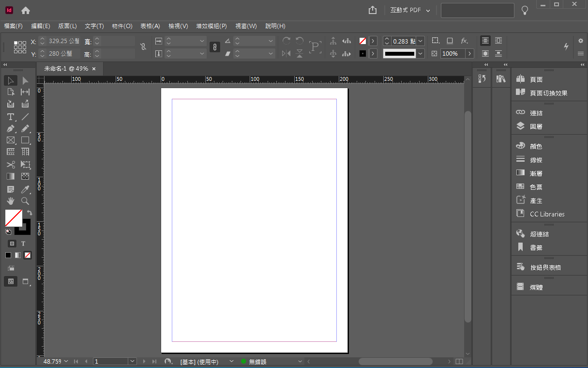Select the Pen tool
588x368 pixels.
(11, 129)
